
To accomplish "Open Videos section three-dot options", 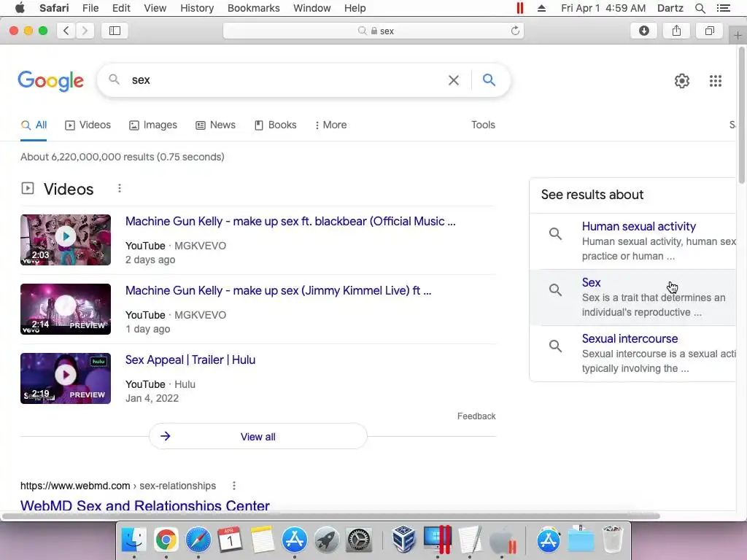I will [120, 189].
